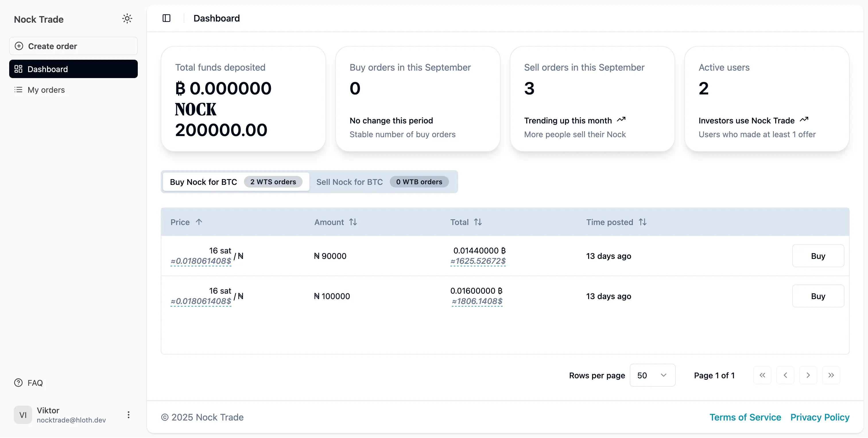Go to next page with right chevron

click(x=808, y=375)
